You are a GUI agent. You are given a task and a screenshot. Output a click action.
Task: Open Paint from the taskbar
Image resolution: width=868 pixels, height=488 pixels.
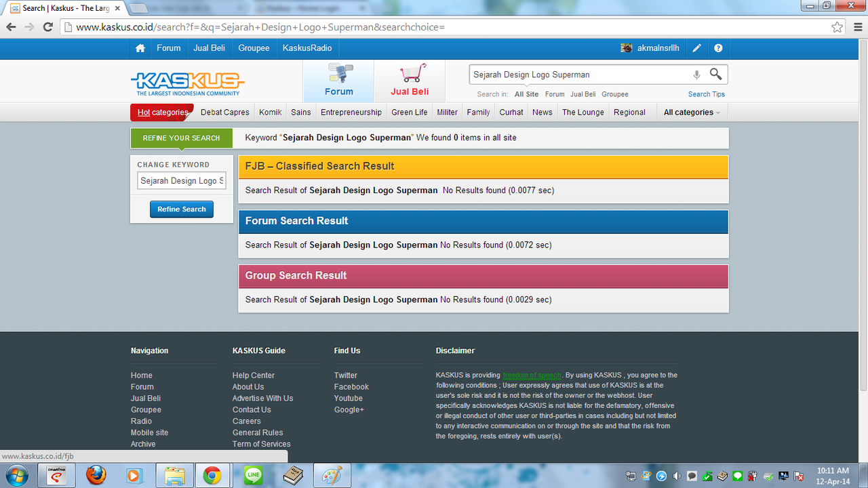click(x=332, y=476)
